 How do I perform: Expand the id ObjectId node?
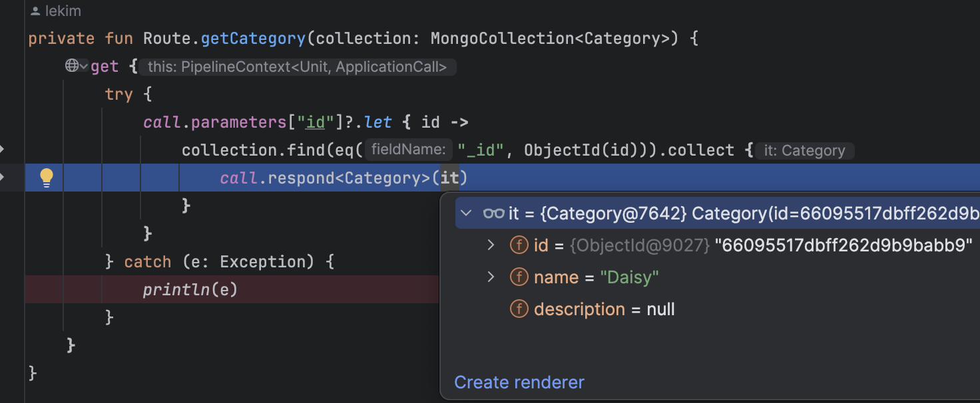(x=491, y=245)
